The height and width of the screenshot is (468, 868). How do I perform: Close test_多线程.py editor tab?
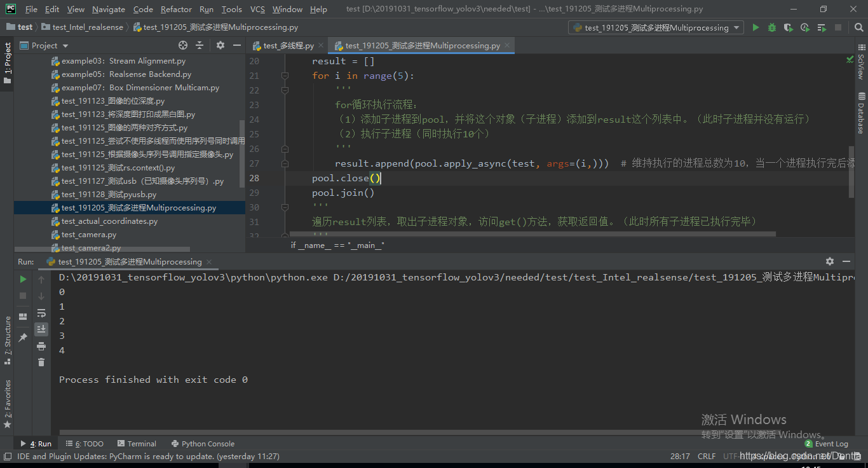pos(321,46)
